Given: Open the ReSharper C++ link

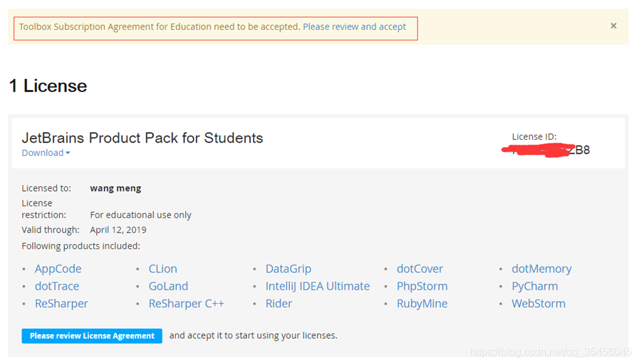Looking at the screenshot, I should click(x=186, y=304).
